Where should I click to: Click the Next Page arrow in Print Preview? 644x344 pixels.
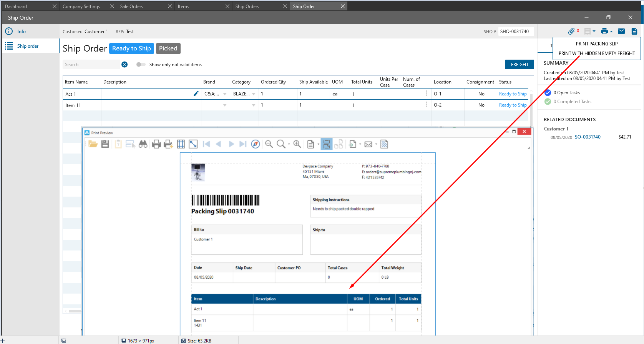point(231,144)
